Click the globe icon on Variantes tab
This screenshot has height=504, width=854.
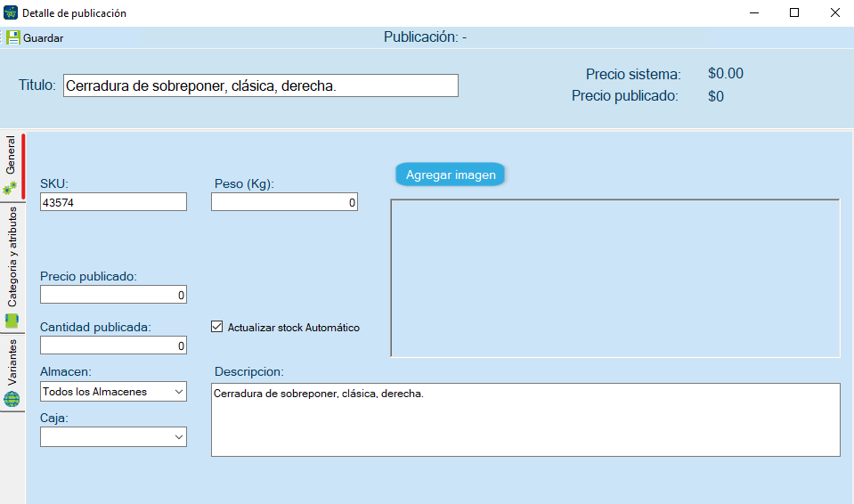12,399
